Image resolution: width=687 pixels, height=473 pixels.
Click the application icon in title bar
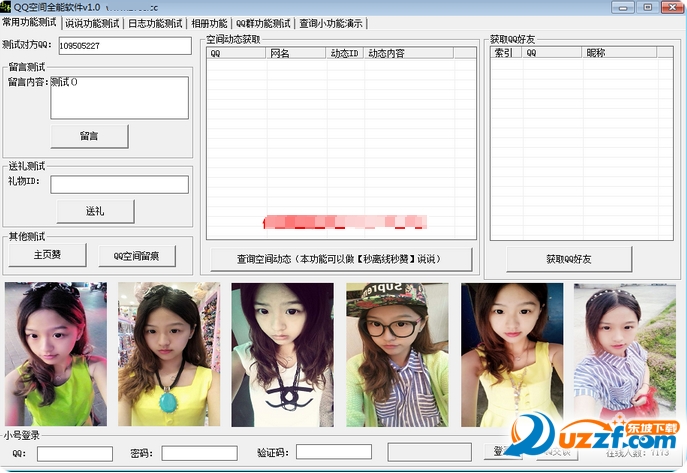point(6,7)
